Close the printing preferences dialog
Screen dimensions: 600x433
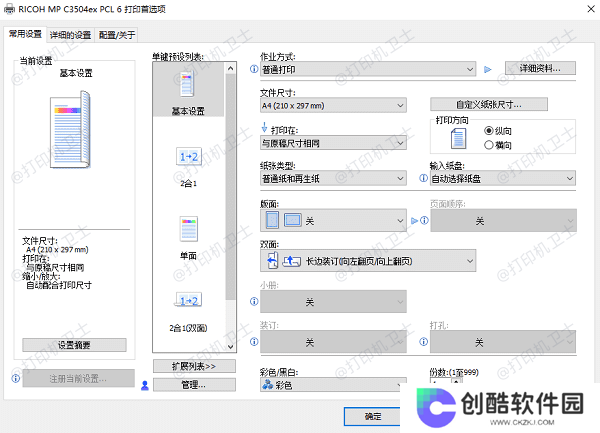point(590,9)
